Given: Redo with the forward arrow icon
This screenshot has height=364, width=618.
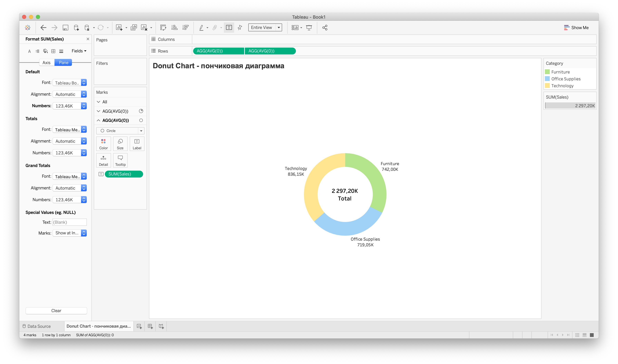Looking at the screenshot, I should (x=54, y=27).
